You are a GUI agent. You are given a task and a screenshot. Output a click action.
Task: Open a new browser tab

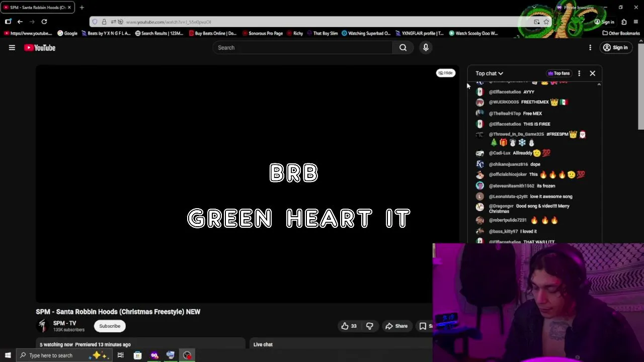pyautogui.click(x=82, y=8)
